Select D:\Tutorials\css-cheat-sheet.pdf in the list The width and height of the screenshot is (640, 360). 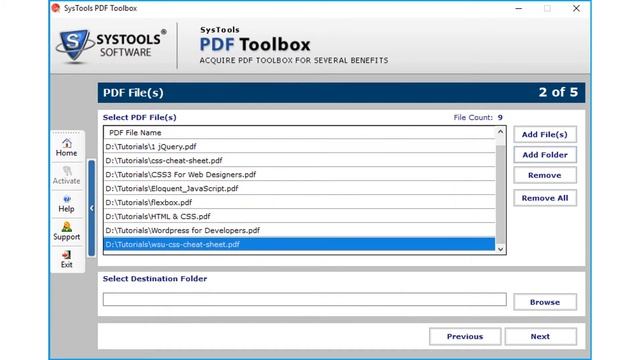[x=300, y=160]
